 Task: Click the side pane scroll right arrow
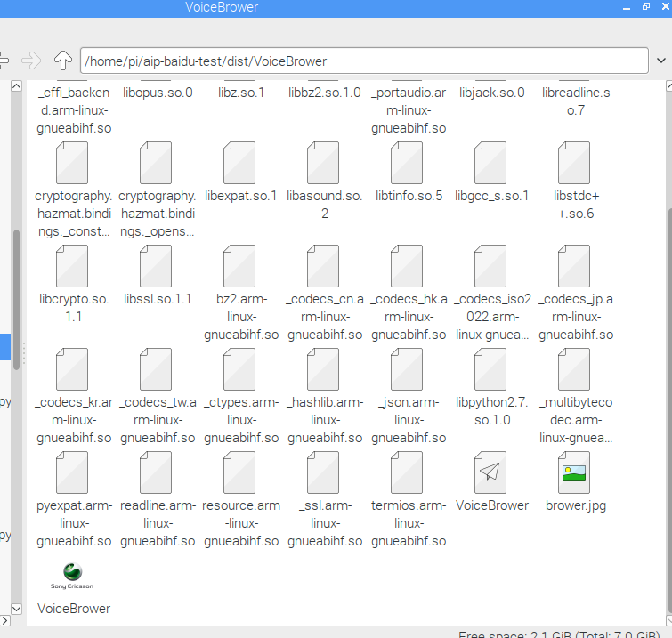point(4,620)
